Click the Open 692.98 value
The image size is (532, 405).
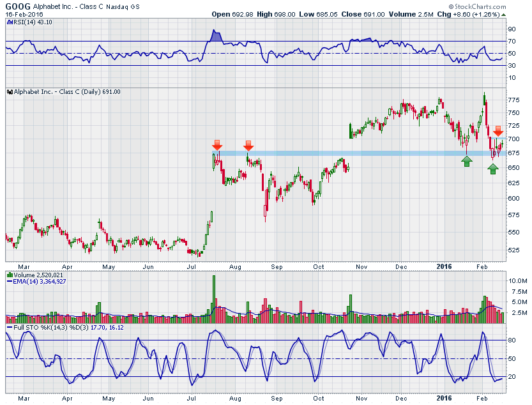pos(232,14)
